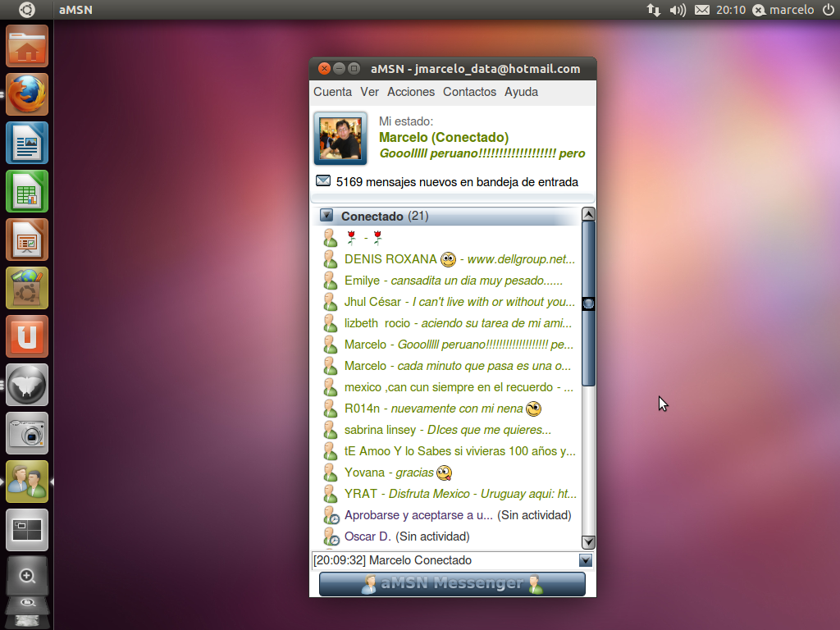Click the smiley emoticon in DENIS ROXANA's status
Screen dimensions: 840x630
pyautogui.click(x=447, y=258)
